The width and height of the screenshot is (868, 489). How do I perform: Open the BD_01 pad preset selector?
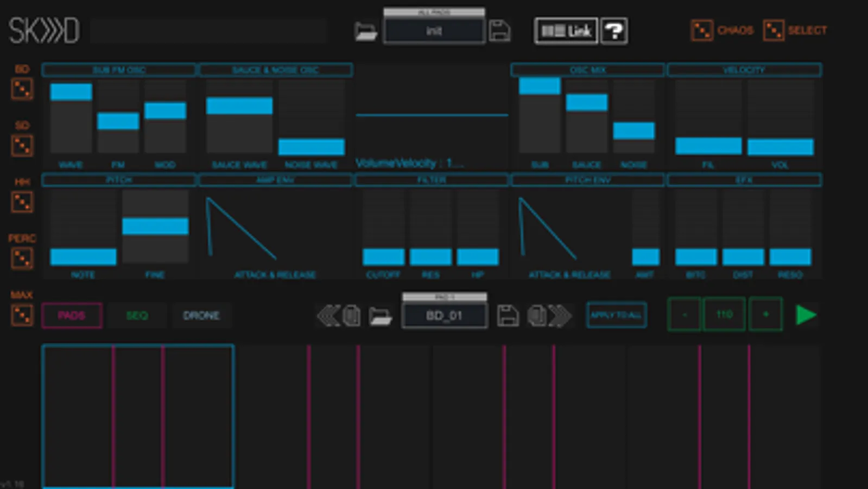pyautogui.click(x=444, y=316)
